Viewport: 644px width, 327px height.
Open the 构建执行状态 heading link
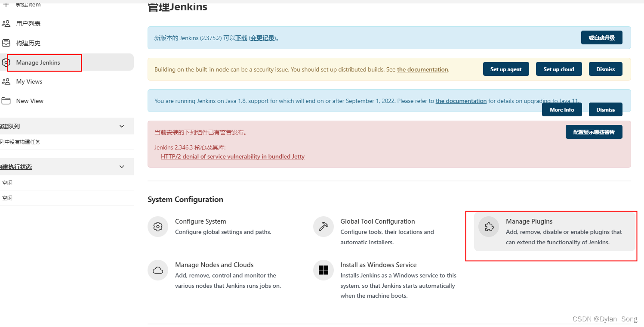click(16, 167)
